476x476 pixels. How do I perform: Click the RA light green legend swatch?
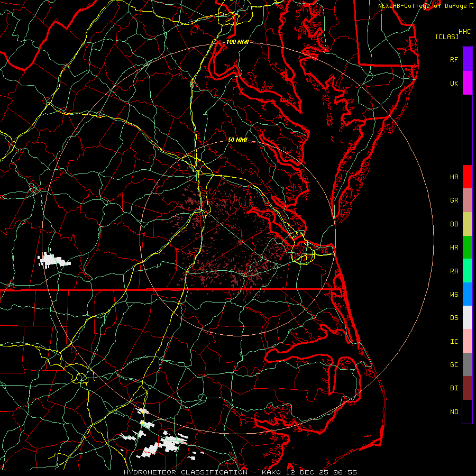tap(467, 271)
